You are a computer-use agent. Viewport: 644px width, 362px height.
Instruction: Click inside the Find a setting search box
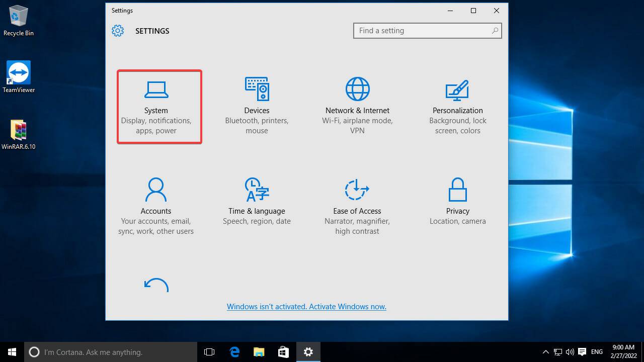(x=427, y=31)
